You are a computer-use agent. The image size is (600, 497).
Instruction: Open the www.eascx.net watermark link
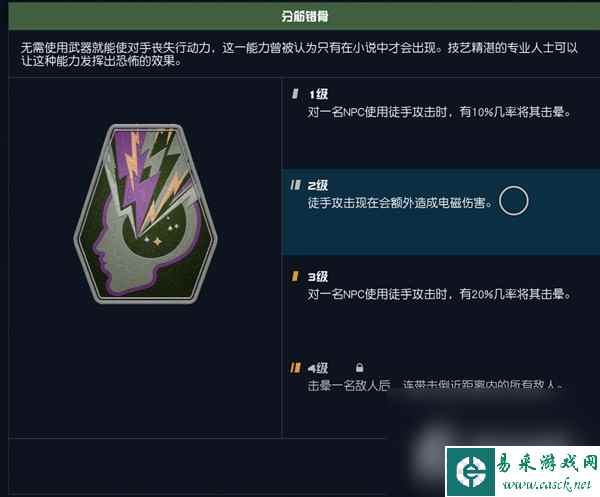[547, 485]
